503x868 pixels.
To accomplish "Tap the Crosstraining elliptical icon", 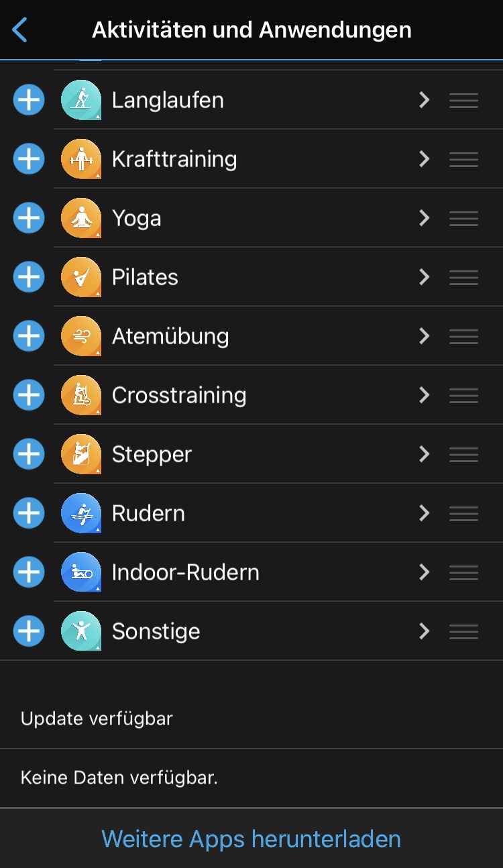I will point(80,395).
